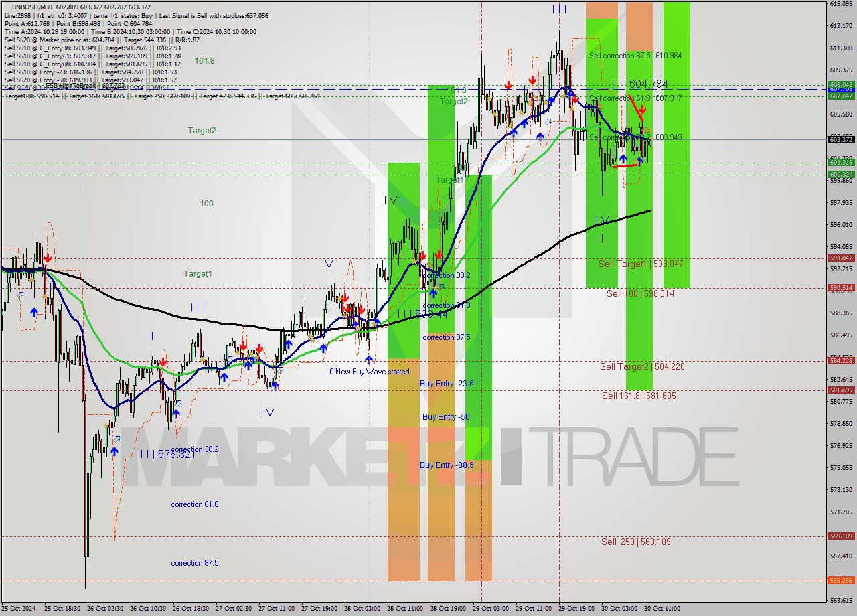Screen dimensions: 857x616
Task: Click the green 601.319 price tag
Action: tap(841, 162)
